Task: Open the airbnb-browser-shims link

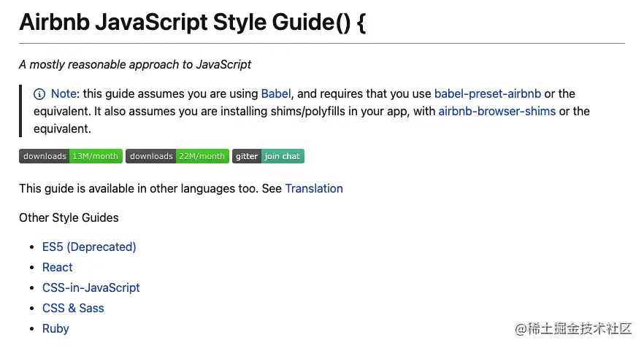Action: (x=497, y=111)
